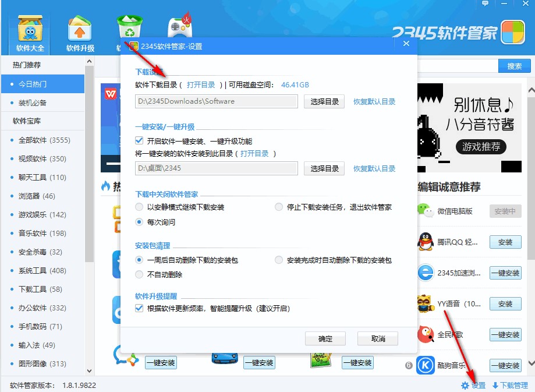Click 选择目录 for D:\桌面\2345 path
Image resolution: width=535 pixels, height=392 pixels.
(x=324, y=168)
